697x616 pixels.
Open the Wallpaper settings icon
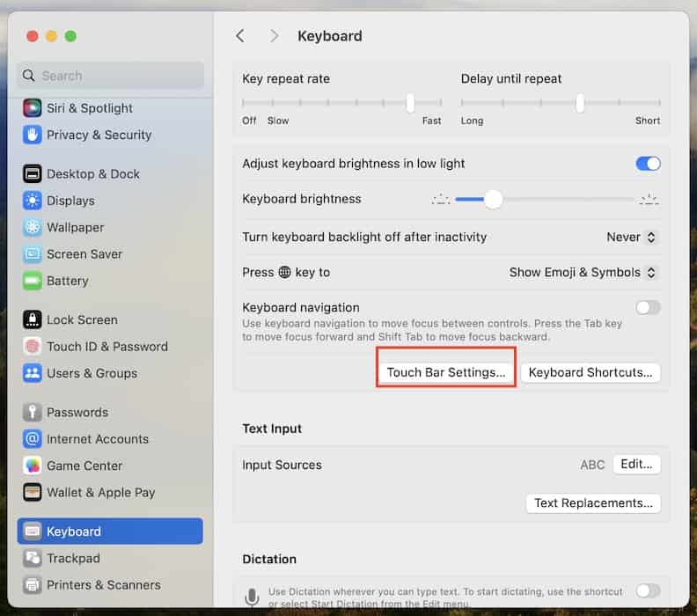[x=33, y=227]
